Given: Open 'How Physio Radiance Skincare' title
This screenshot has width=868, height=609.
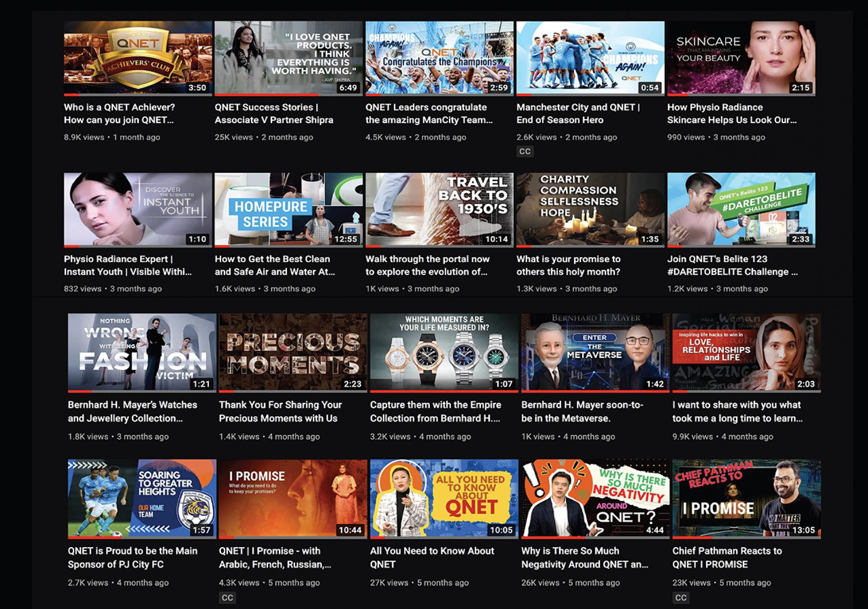Looking at the screenshot, I should coord(732,114).
